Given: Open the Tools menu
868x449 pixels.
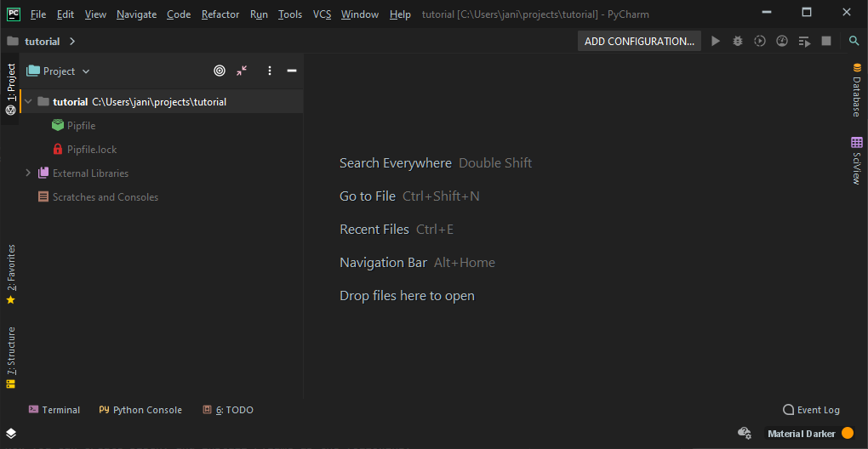Looking at the screenshot, I should coord(290,14).
